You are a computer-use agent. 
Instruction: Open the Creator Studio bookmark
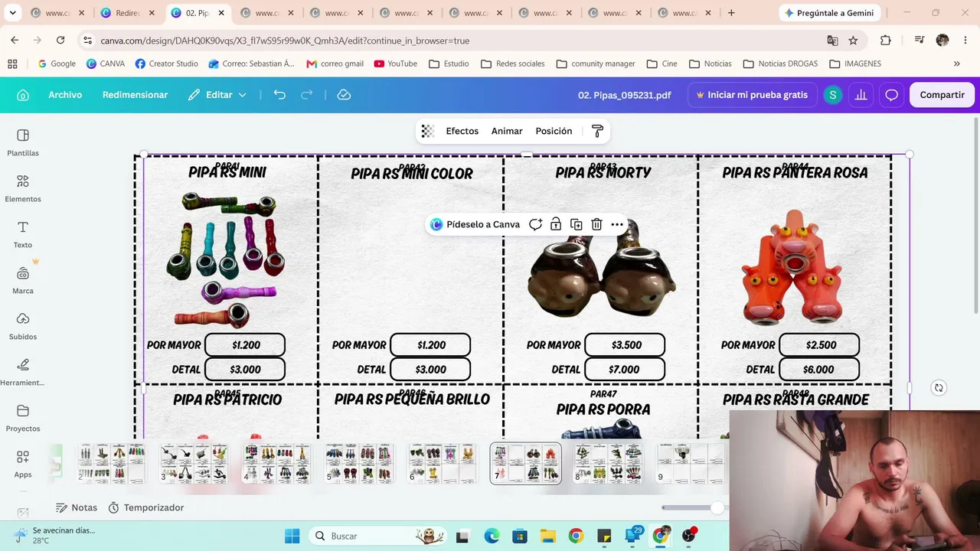coord(166,64)
